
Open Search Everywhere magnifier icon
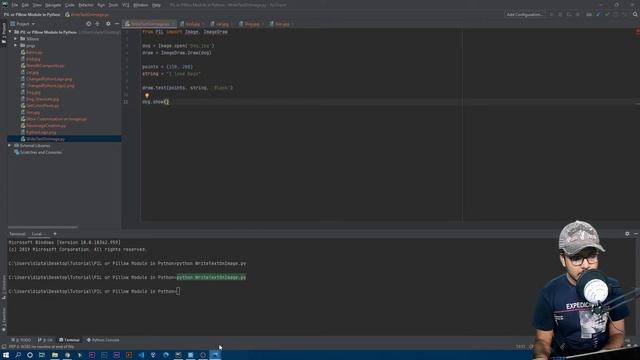tap(635, 14)
